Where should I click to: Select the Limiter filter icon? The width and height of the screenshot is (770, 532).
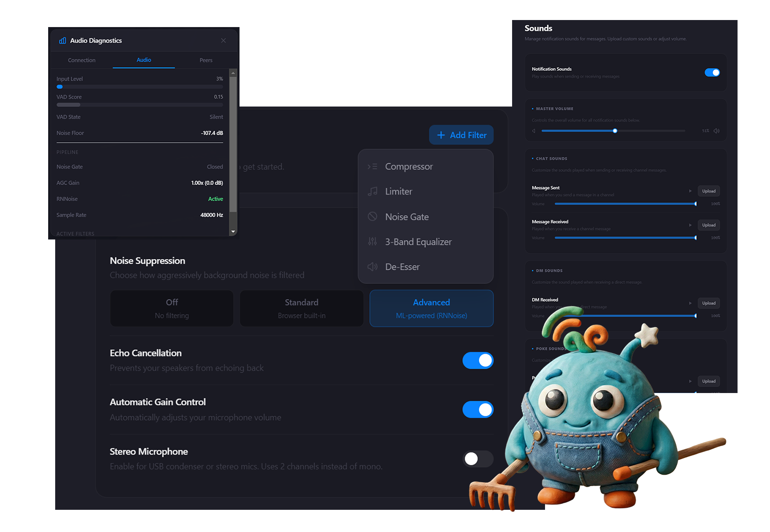[372, 191]
